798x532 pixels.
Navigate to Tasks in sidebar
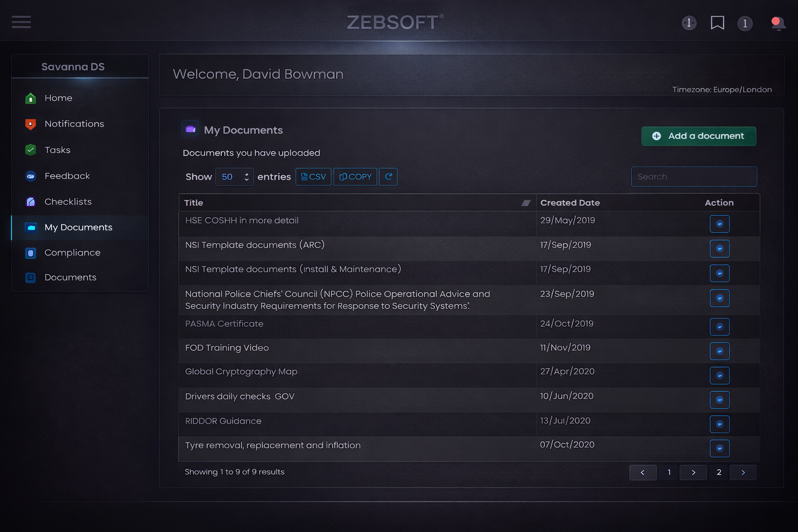click(x=57, y=150)
